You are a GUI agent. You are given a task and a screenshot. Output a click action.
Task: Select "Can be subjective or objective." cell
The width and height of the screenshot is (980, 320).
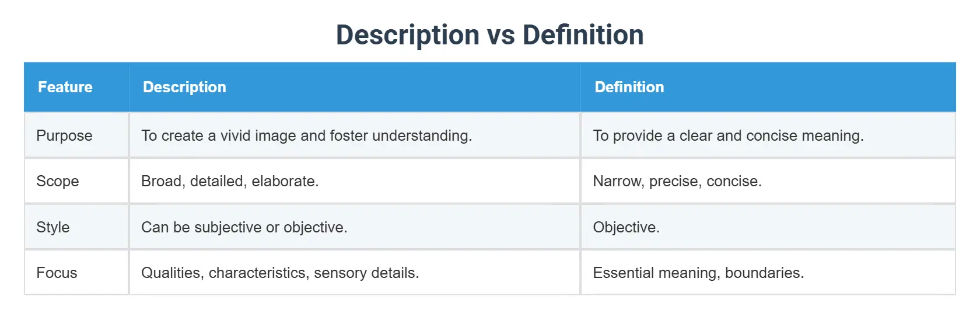(244, 227)
